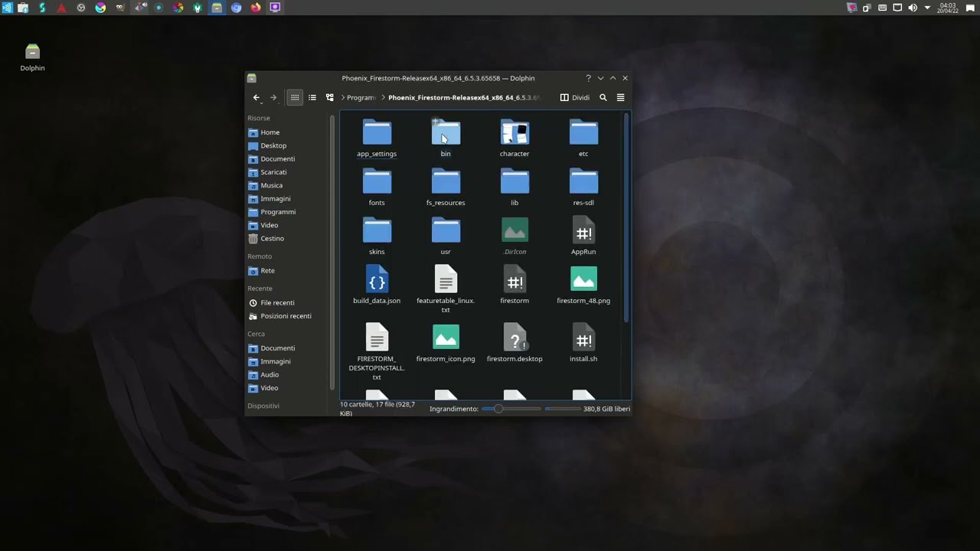This screenshot has width=980, height=551.
Task: Open the Dolphin icon on the desktop
Action: pyautogui.click(x=32, y=57)
